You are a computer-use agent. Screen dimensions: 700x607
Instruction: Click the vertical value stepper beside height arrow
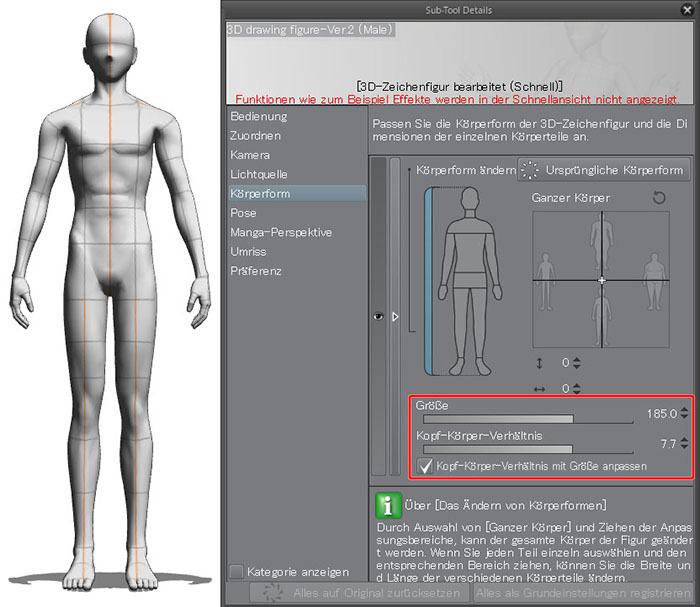pyautogui.click(x=577, y=363)
